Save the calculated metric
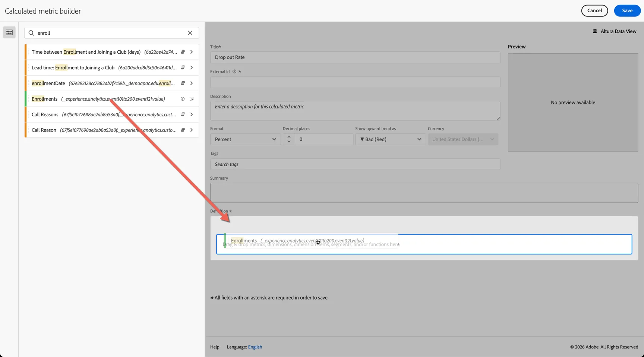Image resolution: width=644 pixels, height=357 pixels. (627, 10)
